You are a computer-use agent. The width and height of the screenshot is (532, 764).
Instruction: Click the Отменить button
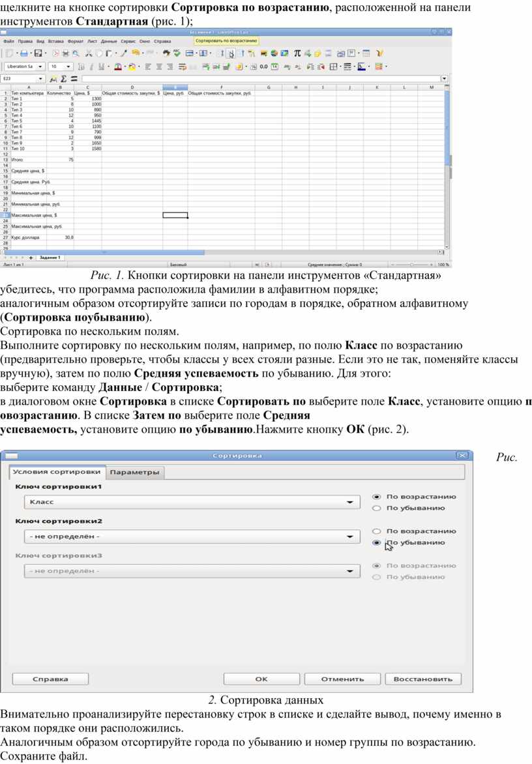(x=342, y=679)
